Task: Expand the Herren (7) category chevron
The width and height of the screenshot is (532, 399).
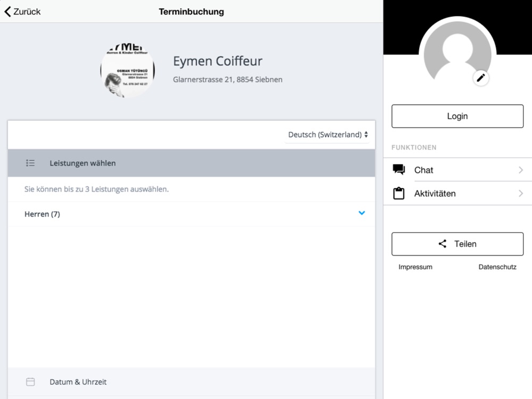Action: (x=362, y=213)
